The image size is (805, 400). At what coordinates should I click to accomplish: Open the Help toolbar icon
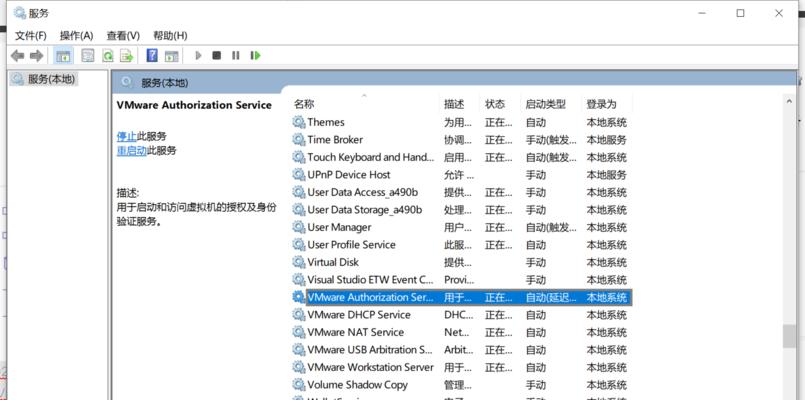(152, 55)
